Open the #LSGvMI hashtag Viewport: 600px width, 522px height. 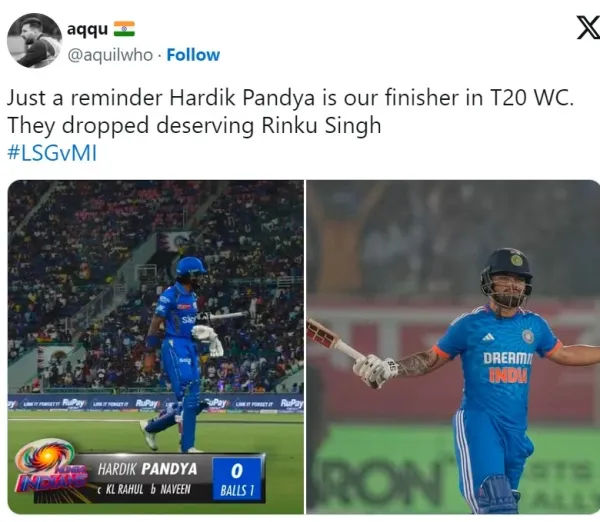pyautogui.click(x=52, y=153)
